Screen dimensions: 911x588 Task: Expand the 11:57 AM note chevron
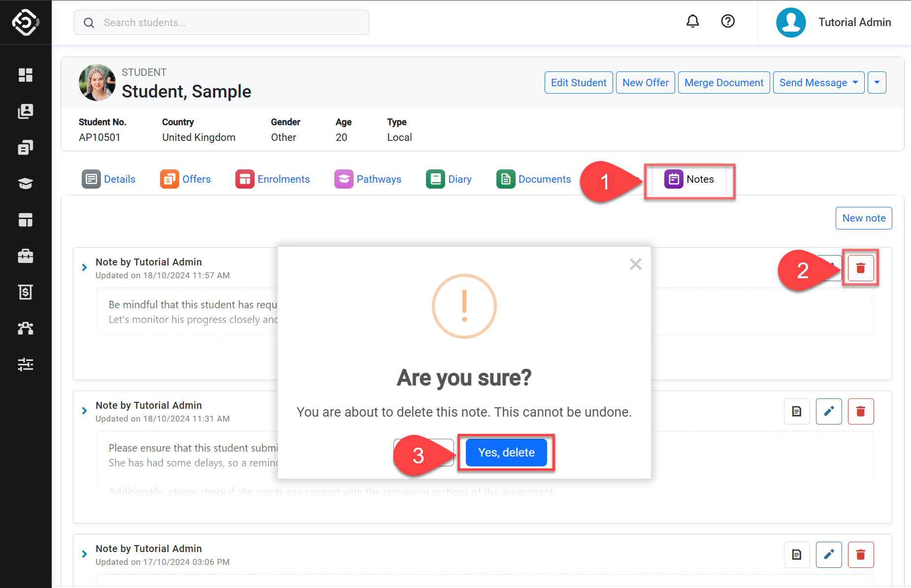click(x=84, y=267)
